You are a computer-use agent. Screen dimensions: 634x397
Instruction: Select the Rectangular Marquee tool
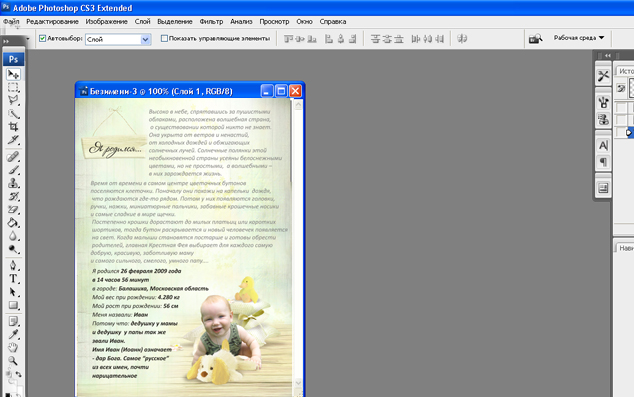coord(13,87)
